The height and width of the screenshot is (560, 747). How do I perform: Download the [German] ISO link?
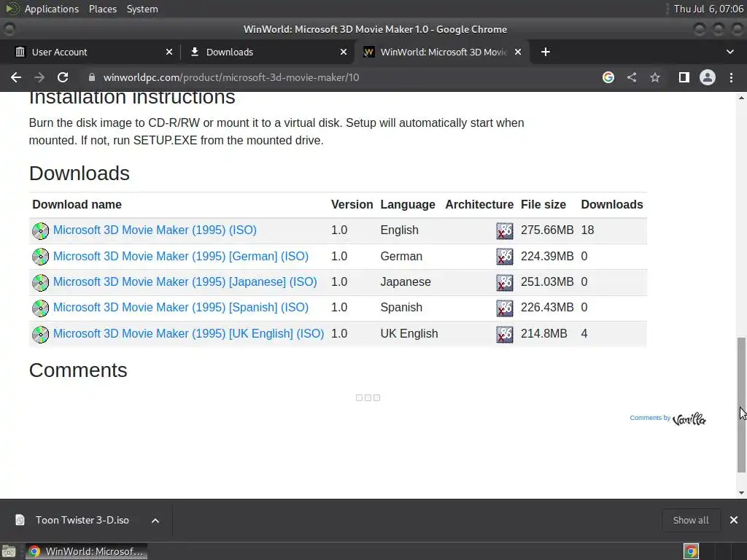click(x=181, y=256)
